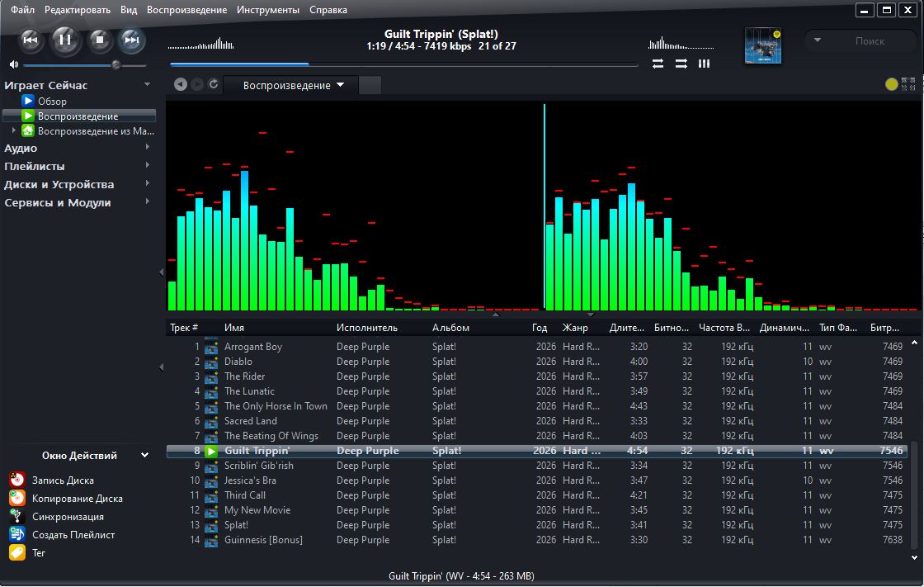The width and height of the screenshot is (924, 587).
Task: Stop playback with the stop button
Action: [x=100, y=40]
